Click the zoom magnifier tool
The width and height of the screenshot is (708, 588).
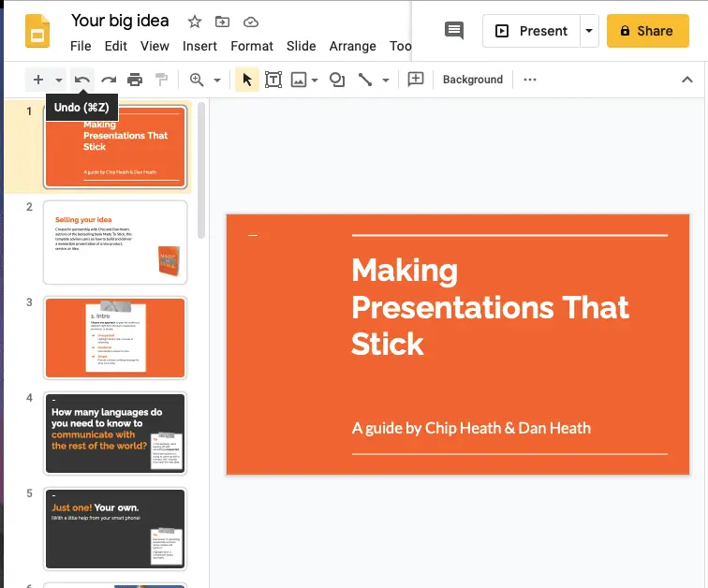pos(197,80)
